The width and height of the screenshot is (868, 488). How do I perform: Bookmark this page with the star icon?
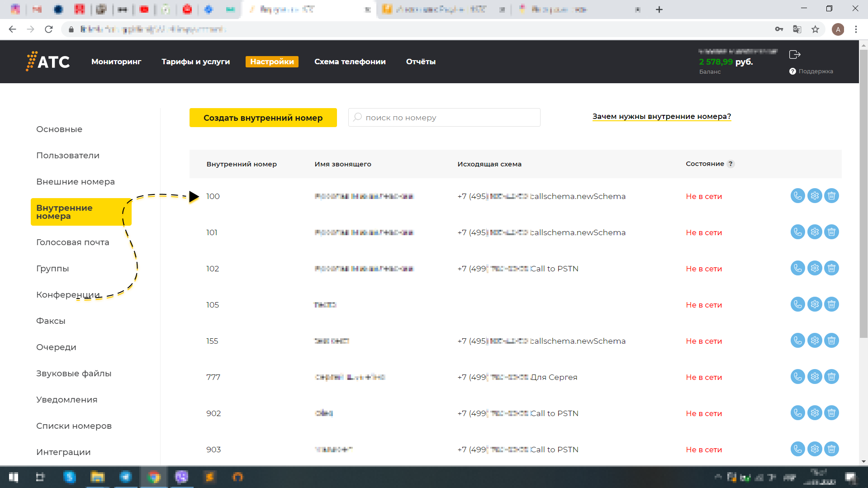coord(815,29)
